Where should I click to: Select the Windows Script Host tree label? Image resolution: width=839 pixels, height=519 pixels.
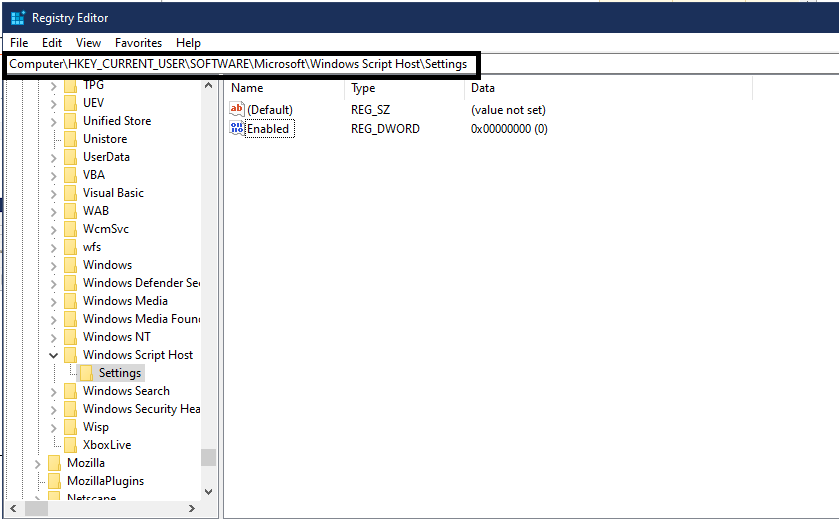(x=138, y=355)
